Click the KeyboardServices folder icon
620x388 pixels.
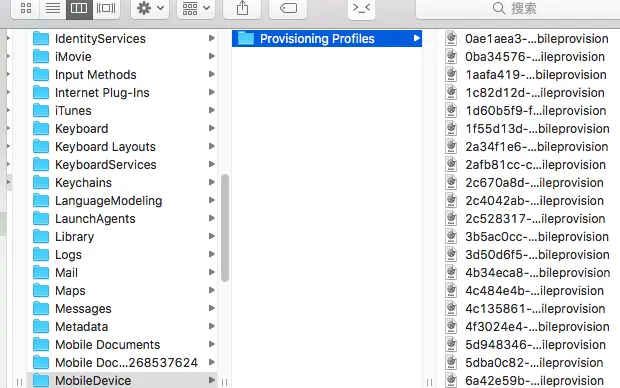click(x=41, y=165)
